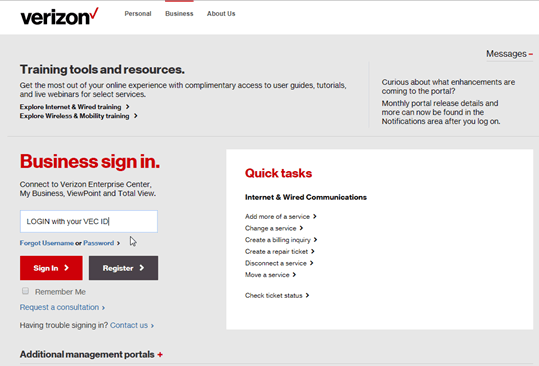Click the Quick tasks heading

[x=278, y=173]
